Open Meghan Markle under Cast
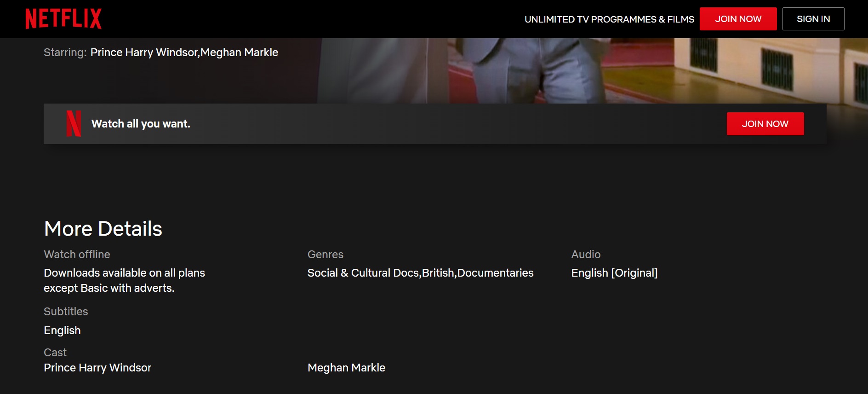 pos(346,368)
